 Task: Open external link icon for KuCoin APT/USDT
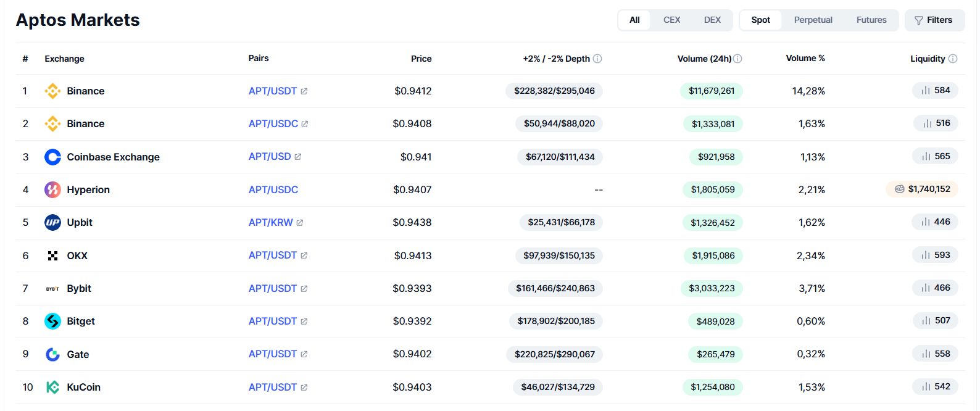click(x=304, y=387)
